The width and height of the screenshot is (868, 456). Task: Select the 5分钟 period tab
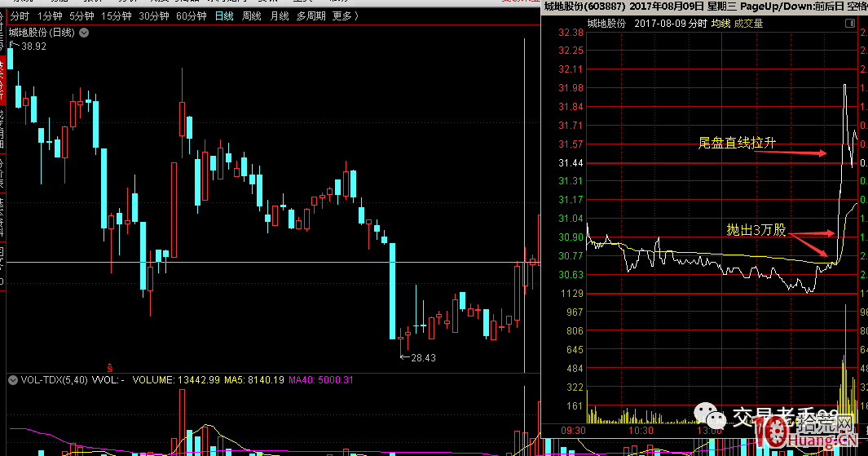pyautogui.click(x=82, y=16)
